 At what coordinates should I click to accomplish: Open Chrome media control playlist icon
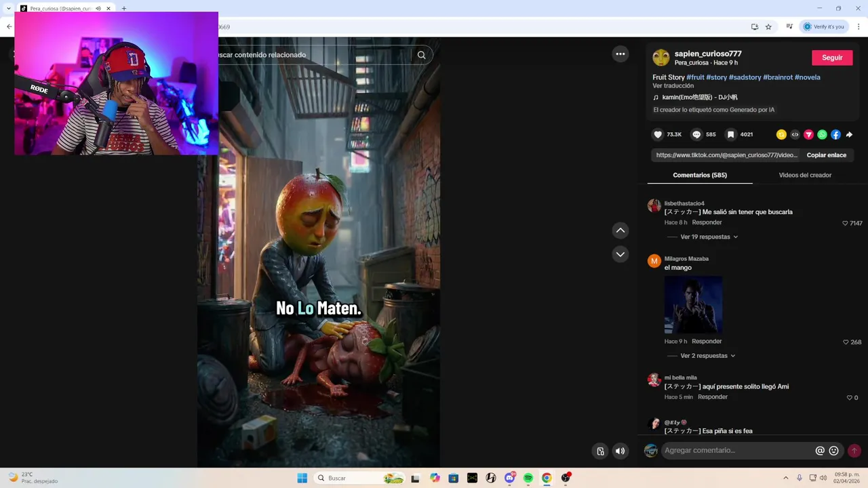coord(789,26)
